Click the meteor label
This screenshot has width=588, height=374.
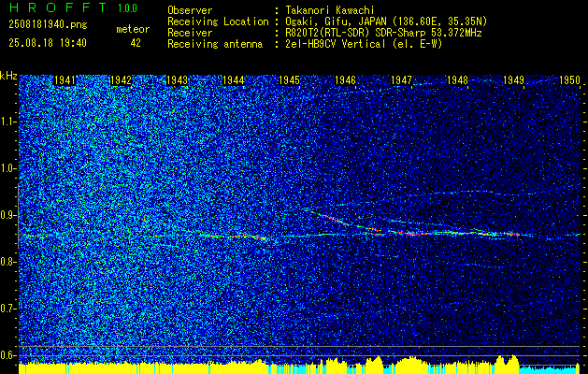point(133,29)
